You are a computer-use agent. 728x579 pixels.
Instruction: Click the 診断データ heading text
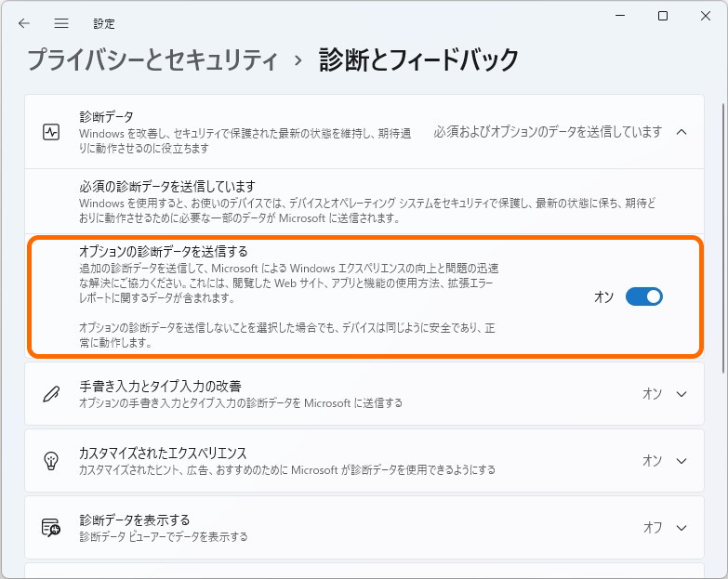click(x=106, y=116)
